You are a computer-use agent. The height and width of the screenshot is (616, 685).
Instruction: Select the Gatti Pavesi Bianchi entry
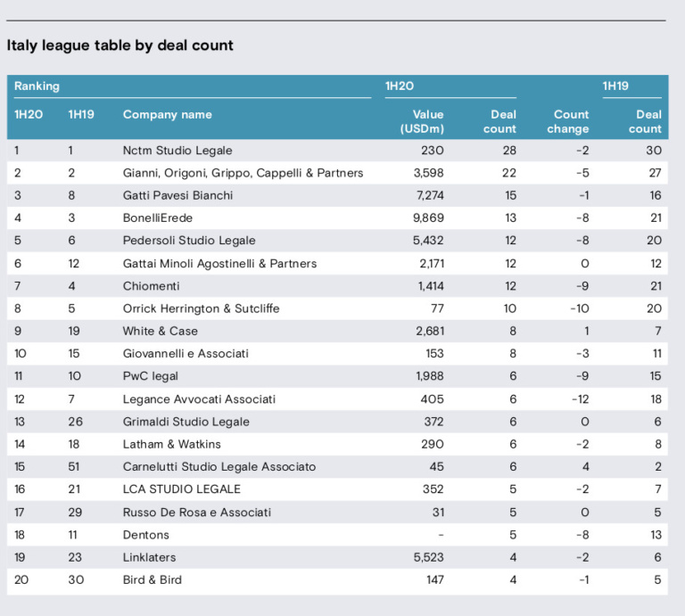pyautogui.click(x=177, y=195)
